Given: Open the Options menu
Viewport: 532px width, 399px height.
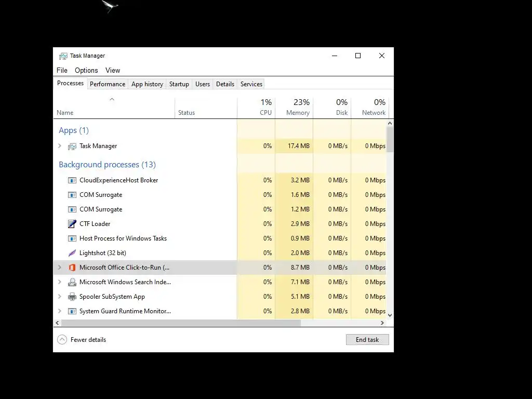Looking at the screenshot, I should tap(86, 70).
